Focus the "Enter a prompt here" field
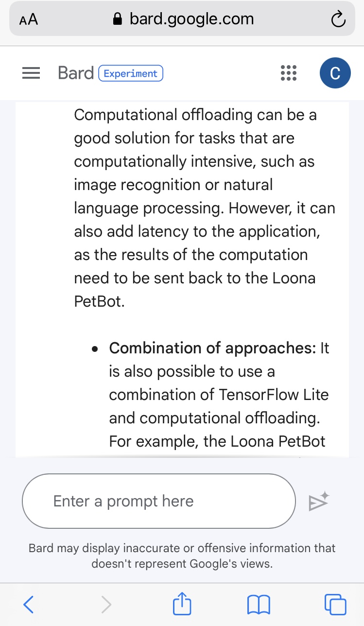The height and width of the screenshot is (626, 364). click(x=158, y=501)
